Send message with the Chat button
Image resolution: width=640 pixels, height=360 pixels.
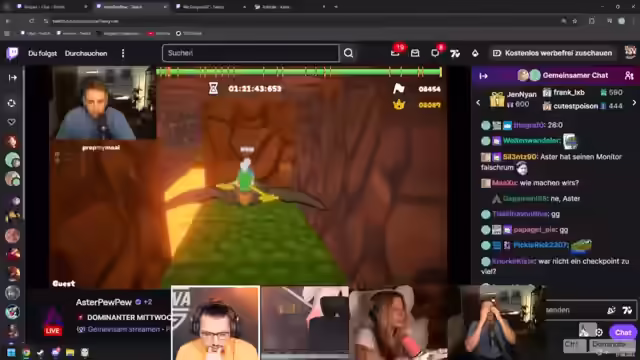623,333
